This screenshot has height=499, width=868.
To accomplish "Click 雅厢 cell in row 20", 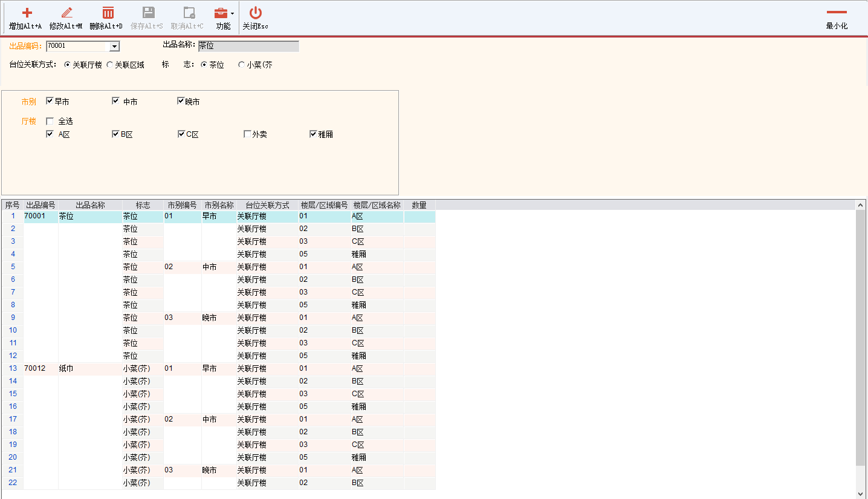I will click(x=377, y=457).
